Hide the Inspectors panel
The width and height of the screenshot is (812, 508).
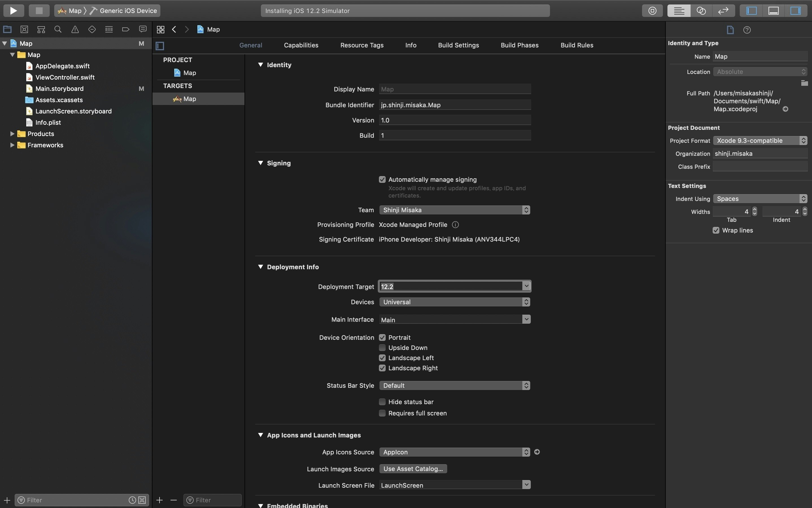(x=796, y=10)
